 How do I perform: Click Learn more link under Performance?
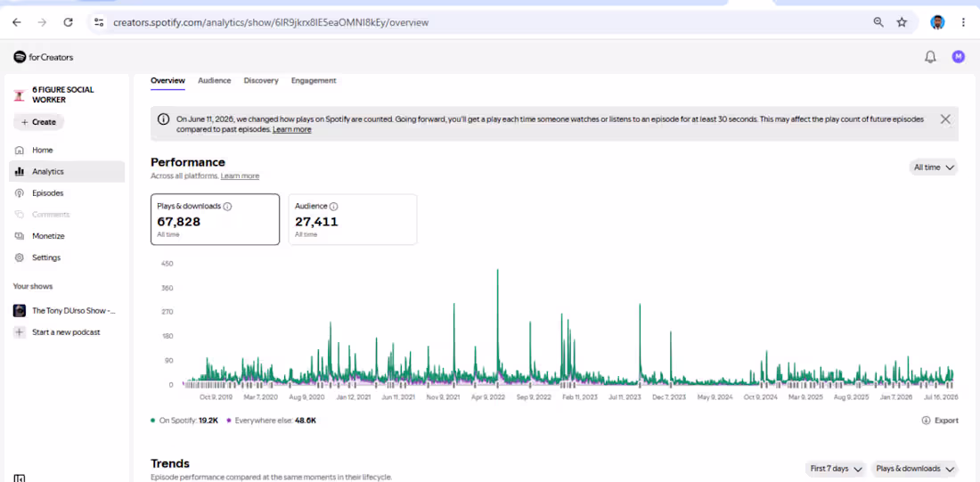(240, 176)
